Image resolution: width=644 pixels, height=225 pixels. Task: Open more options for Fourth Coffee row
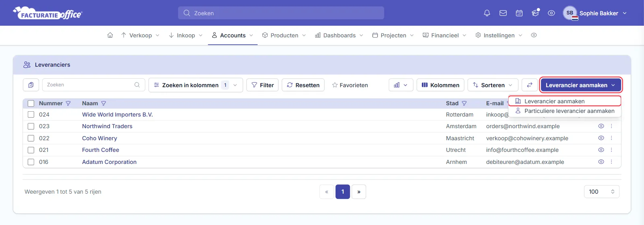611,150
